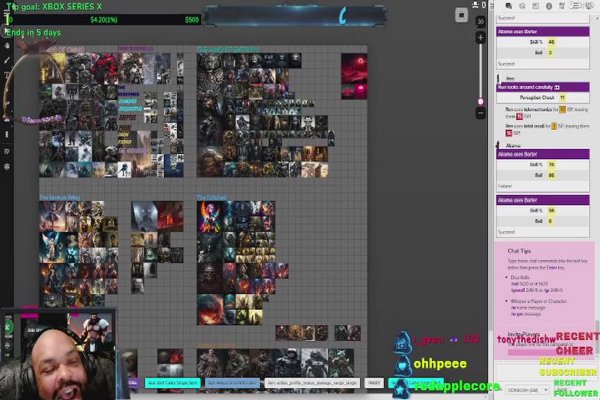
Task: Run the long white Ren action macro button
Action: [x=312, y=383]
